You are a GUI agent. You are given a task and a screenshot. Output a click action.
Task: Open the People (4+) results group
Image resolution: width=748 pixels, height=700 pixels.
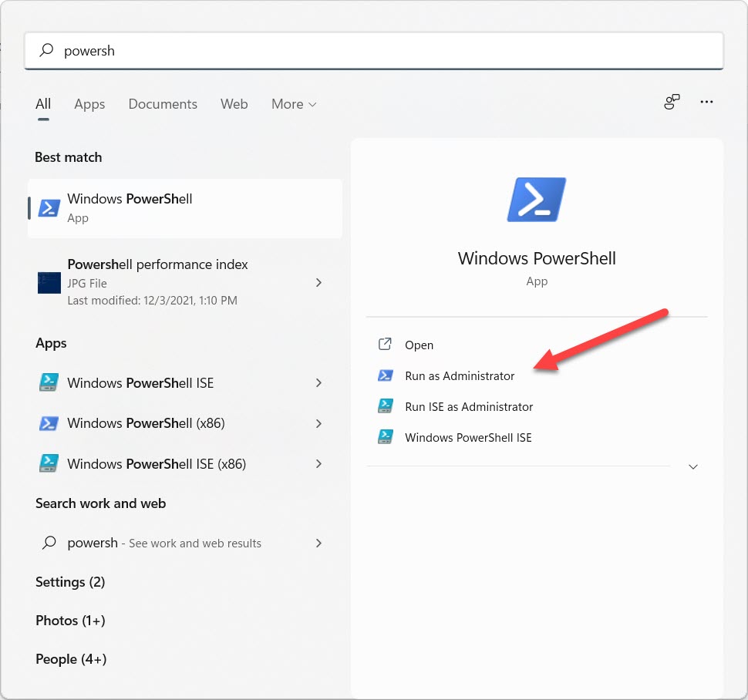71,659
